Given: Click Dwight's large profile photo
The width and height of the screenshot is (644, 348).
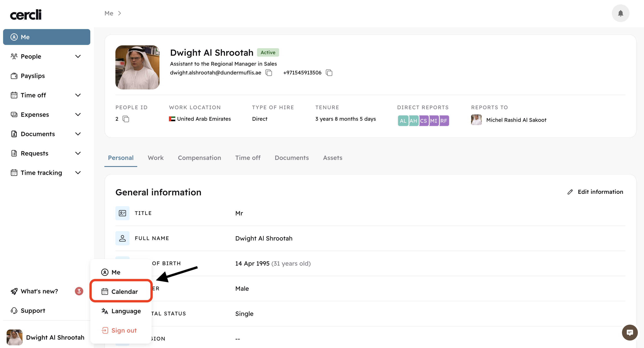Looking at the screenshot, I should (x=137, y=67).
